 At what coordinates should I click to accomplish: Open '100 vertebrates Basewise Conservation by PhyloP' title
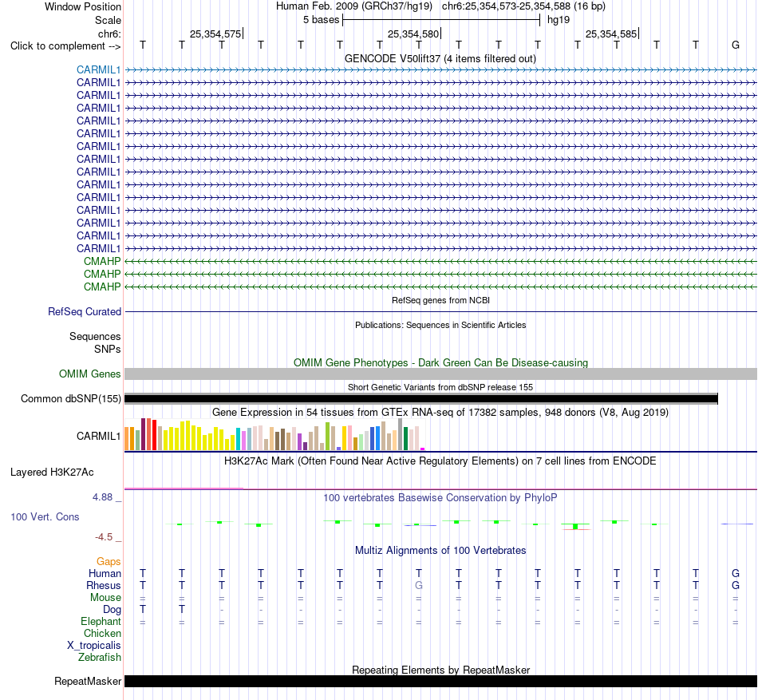pyautogui.click(x=440, y=497)
